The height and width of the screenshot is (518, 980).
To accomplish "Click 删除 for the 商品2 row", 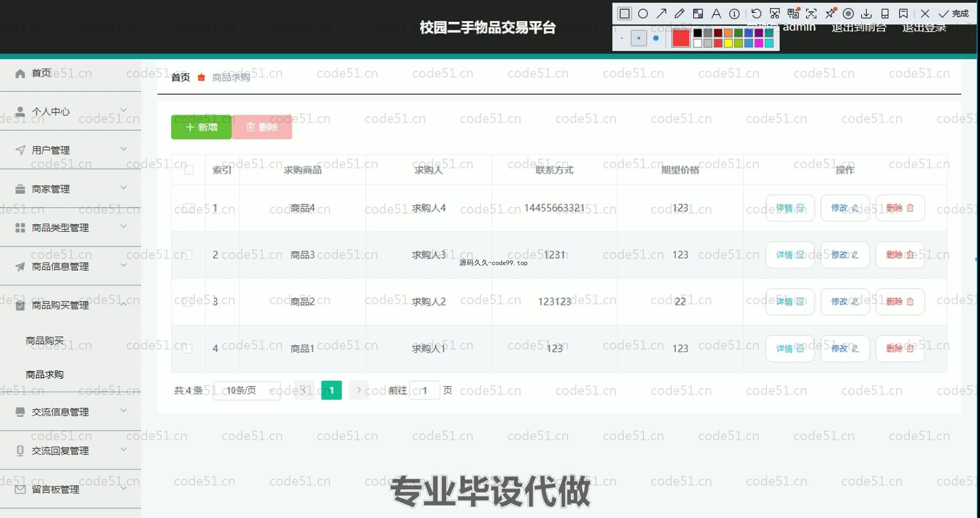I will [900, 301].
